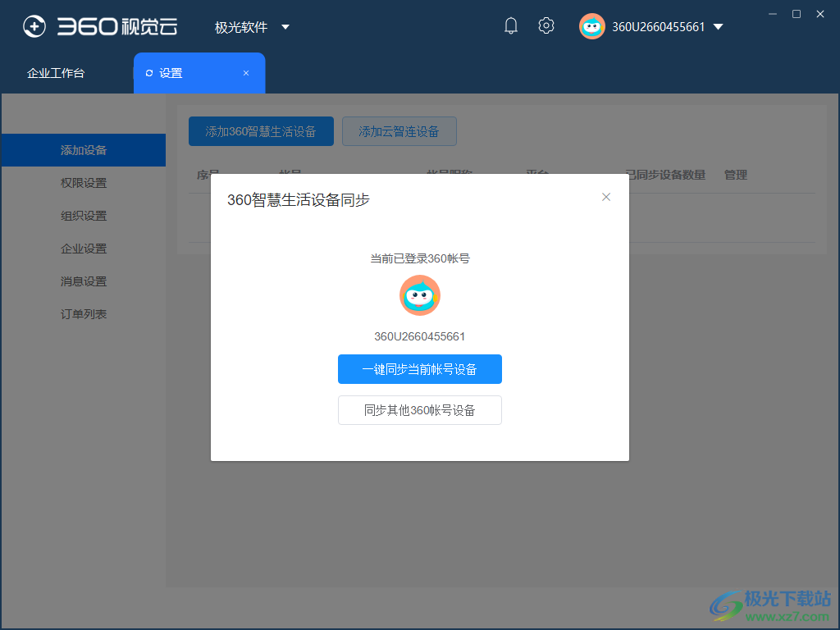Viewport: 840px width, 630px height.
Task: Switch to the 企业工作台 tab
Action: coord(56,73)
